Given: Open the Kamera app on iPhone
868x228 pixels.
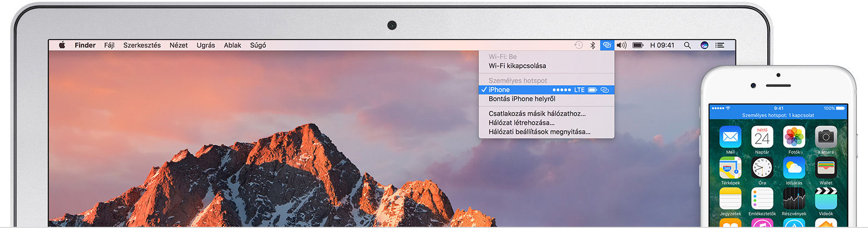Looking at the screenshot, I should coord(826,137).
